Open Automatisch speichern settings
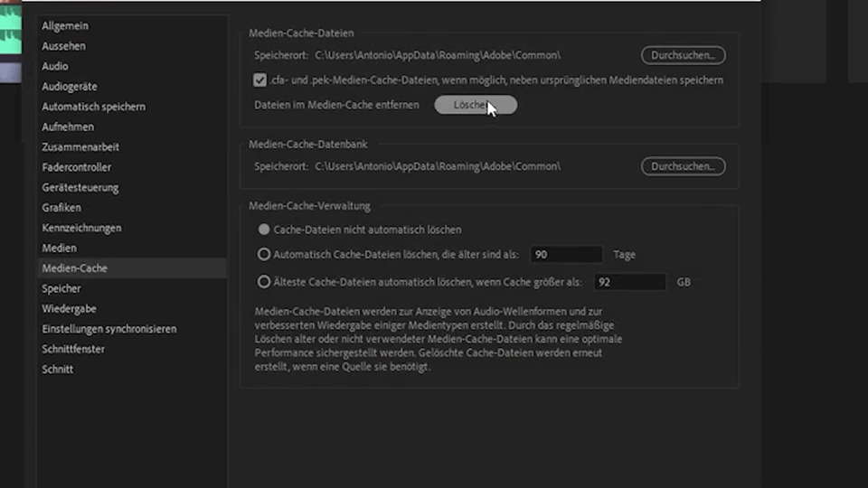 pyautogui.click(x=93, y=107)
